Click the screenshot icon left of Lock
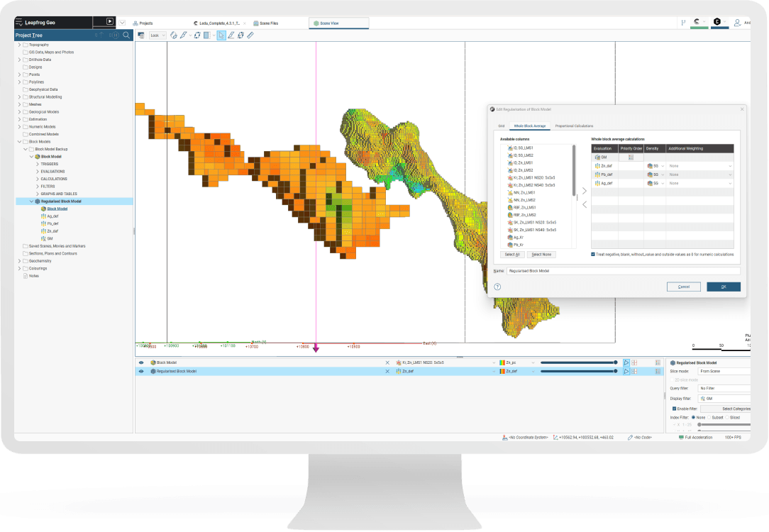 pyautogui.click(x=141, y=35)
